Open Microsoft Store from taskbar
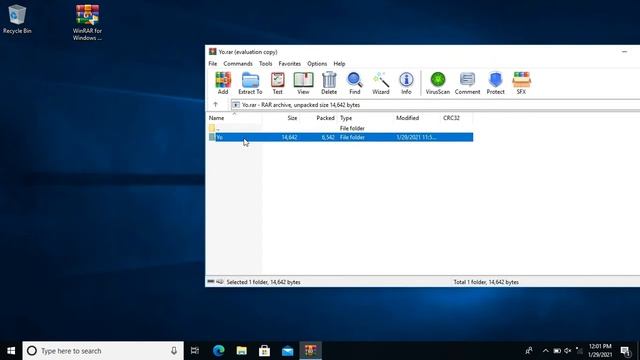Image resolution: width=640 pixels, height=360 pixels. click(264, 351)
